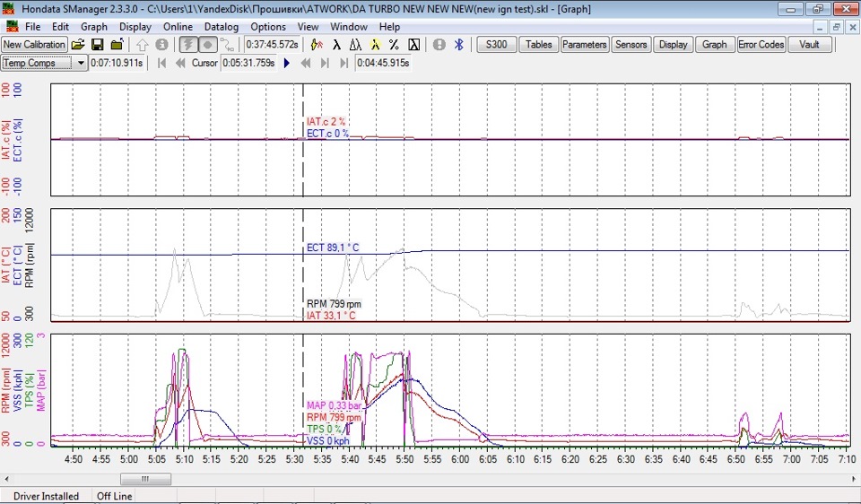
Task: Click the horizontal scrollbar left arrow
Action: (5, 479)
